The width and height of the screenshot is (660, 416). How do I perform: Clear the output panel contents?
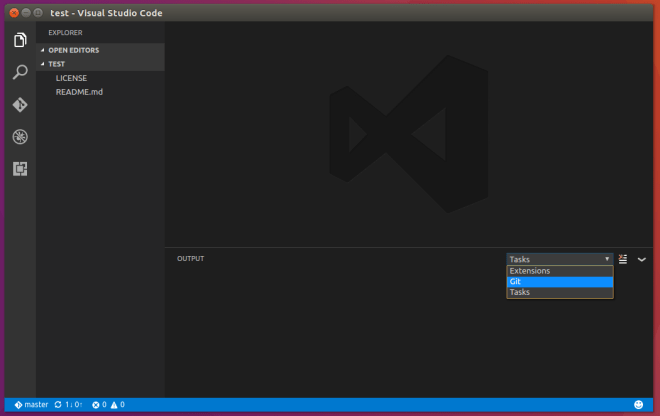[623, 259]
